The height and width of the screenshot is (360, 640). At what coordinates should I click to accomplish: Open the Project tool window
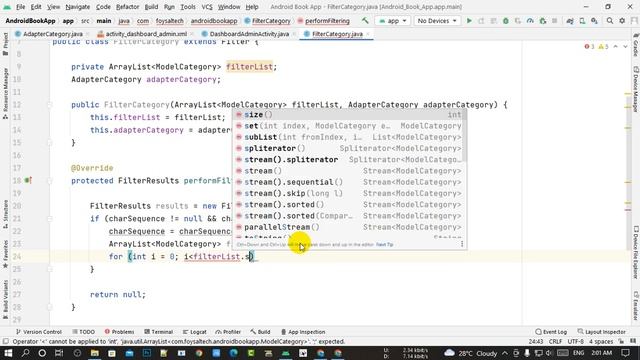coord(5,44)
